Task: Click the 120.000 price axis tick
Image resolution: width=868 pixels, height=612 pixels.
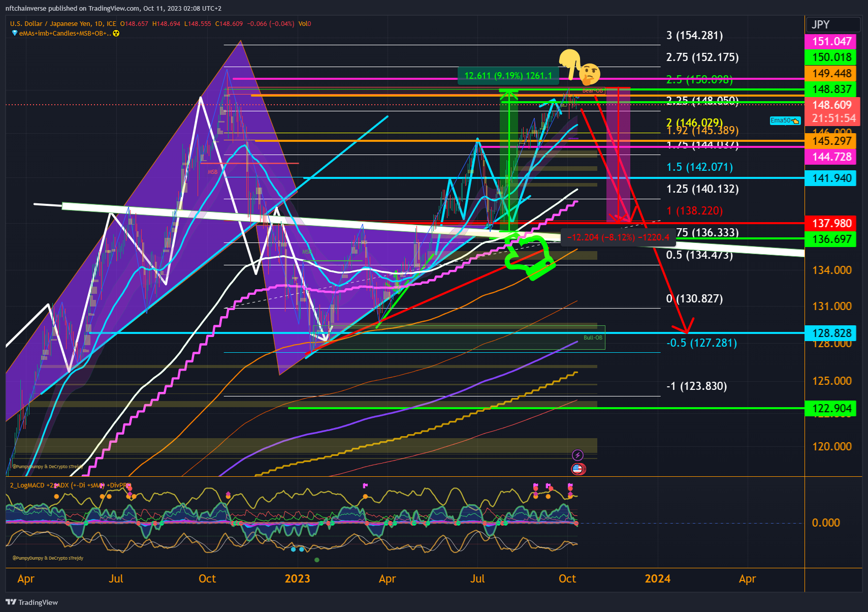Action: pyautogui.click(x=832, y=446)
